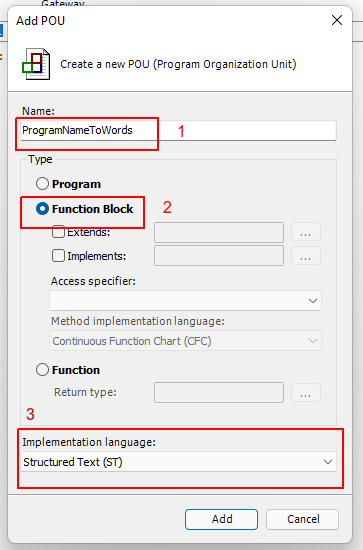Click the Implements text field
Image resolution: width=363 pixels, height=550 pixels.
pyautogui.click(x=219, y=256)
